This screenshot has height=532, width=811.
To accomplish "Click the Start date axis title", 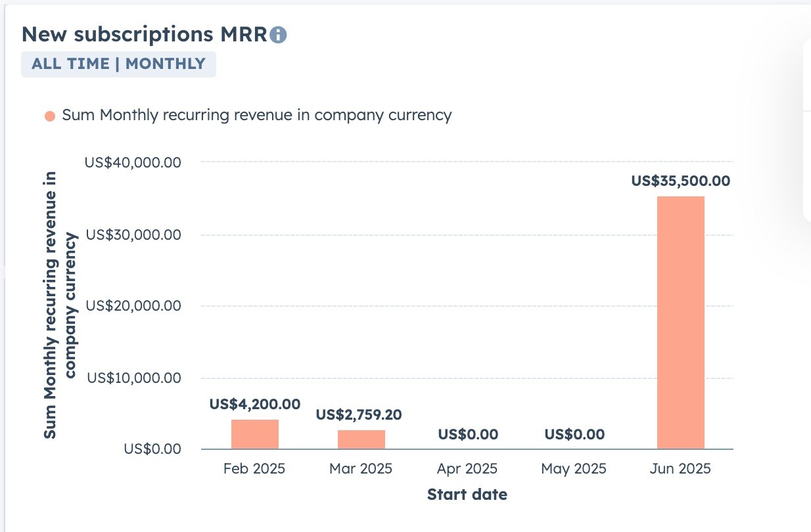I will tap(467, 495).
